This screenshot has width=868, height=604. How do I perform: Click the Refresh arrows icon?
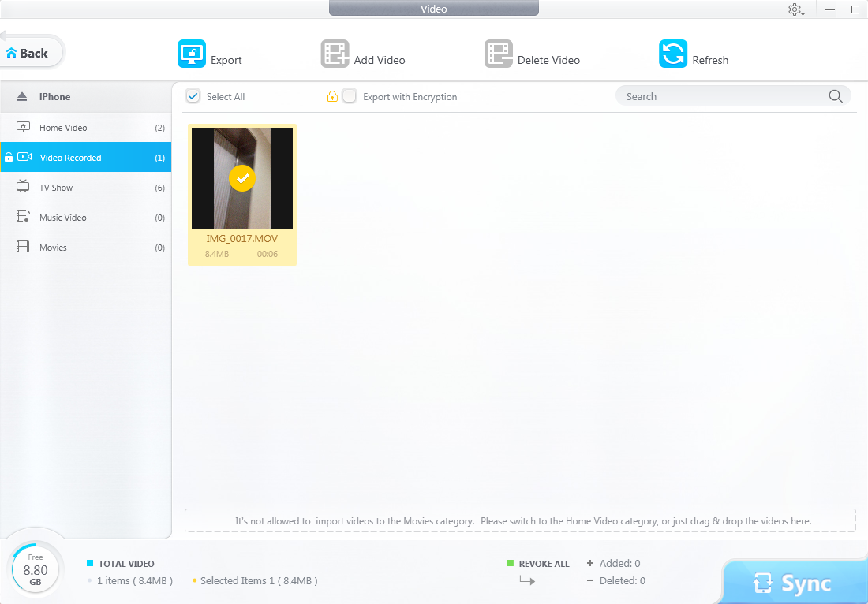tap(673, 54)
